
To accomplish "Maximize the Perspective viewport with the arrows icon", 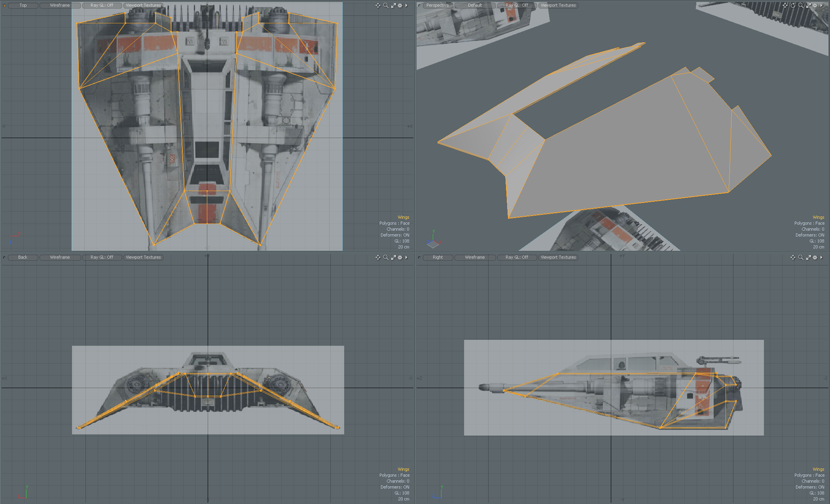I will [x=808, y=5].
